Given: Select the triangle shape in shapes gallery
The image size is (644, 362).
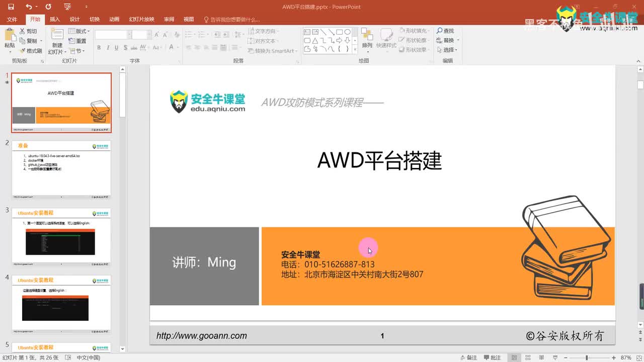Looking at the screenshot, I should (315, 40).
